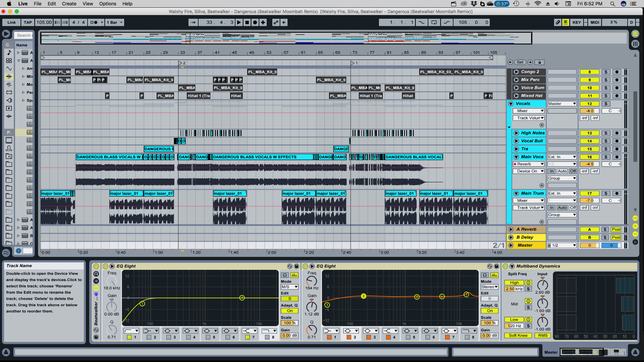The height and width of the screenshot is (362, 644).
Task: Solo the Vocals track
Action: pos(606,104)
